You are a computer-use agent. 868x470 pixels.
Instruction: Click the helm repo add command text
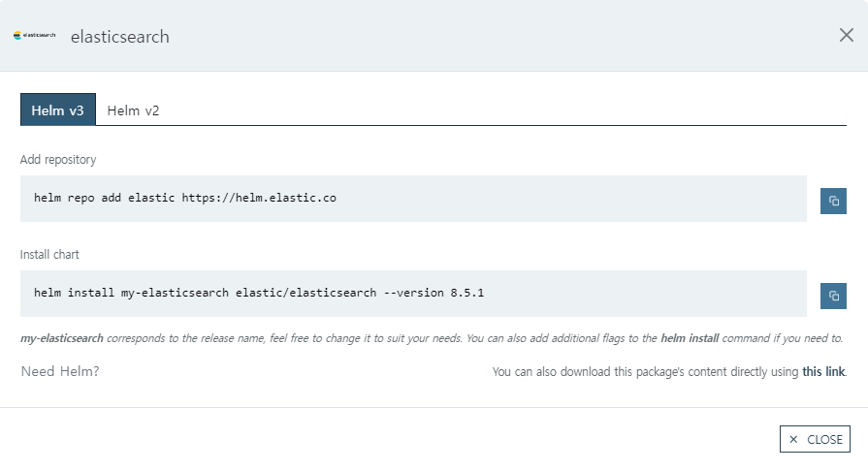point(185,198)
